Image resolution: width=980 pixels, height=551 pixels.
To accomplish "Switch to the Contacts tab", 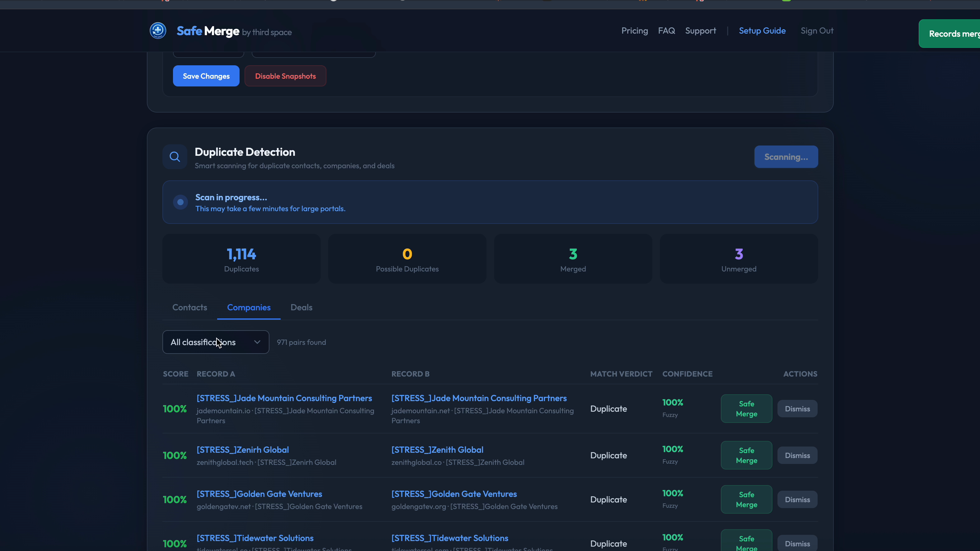I will coord(189,307).
